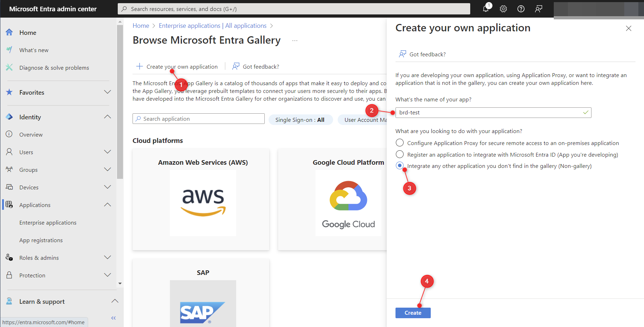This screenshot has width=644, height=327.
Task: Open the Overview menu item
Action: (31, 134)
